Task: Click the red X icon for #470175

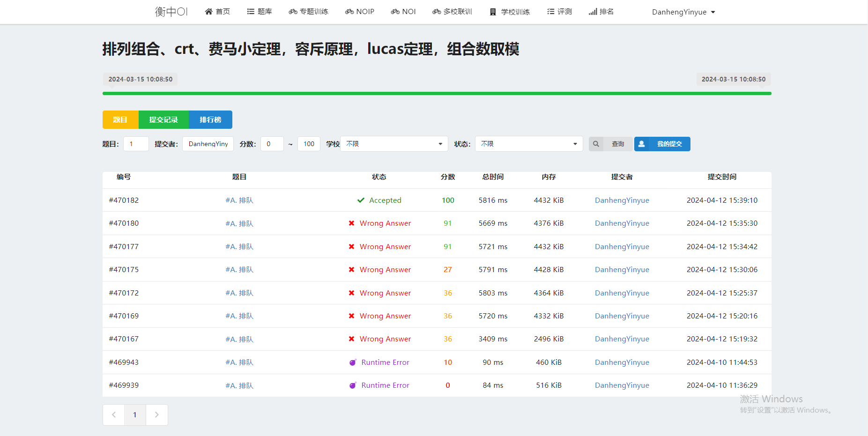Action: (x=351, y=270)
